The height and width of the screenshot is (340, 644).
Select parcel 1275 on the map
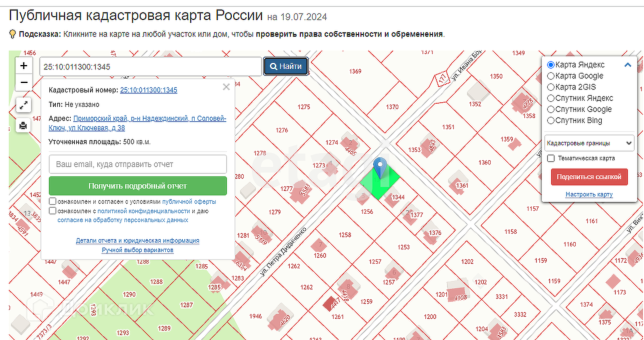(304, 107)
